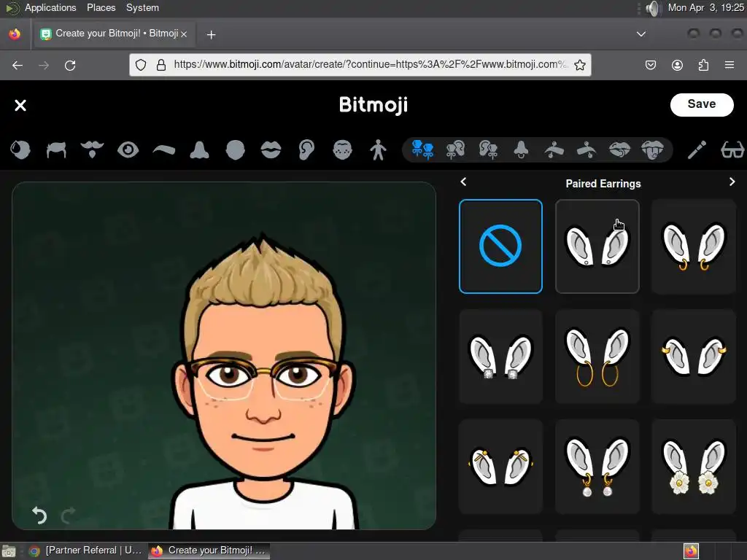Bookmark this page with the star
This screenshot has height=560, width=747.
tap(580, 65)
